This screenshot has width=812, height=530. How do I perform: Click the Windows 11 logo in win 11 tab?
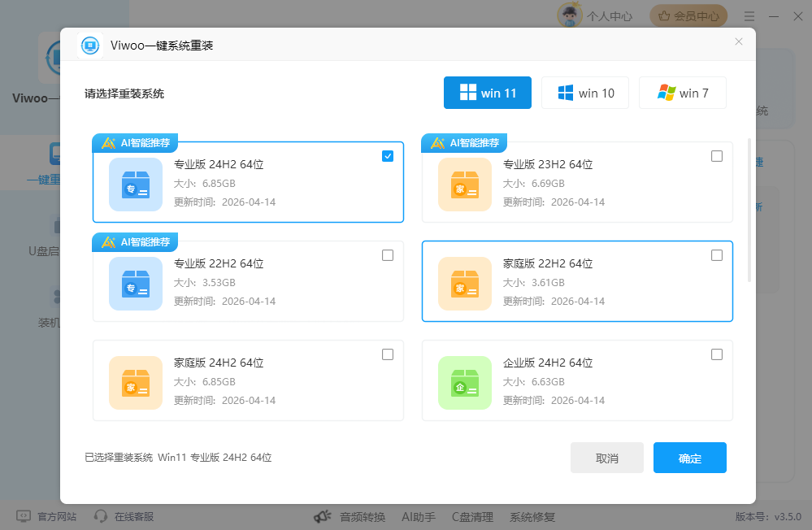click(468, 92)
